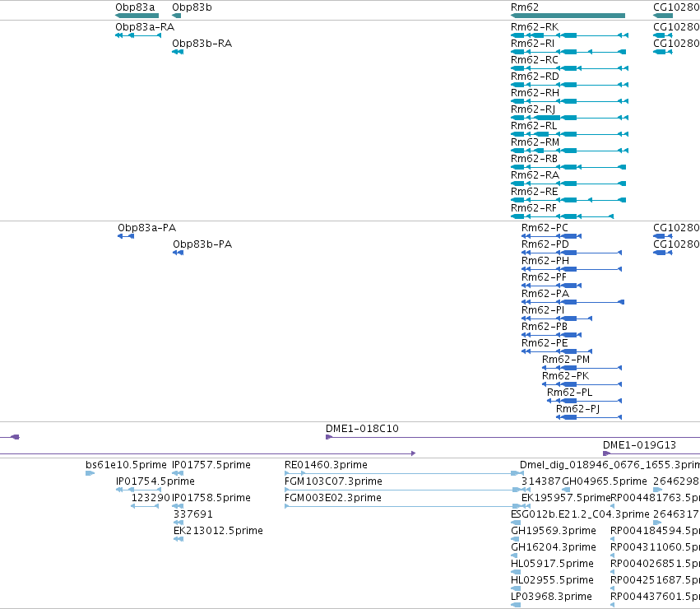Select the Rm62-RM transcript label
Image resolution: width=700 pixels, height=609 pixels.
535,142
